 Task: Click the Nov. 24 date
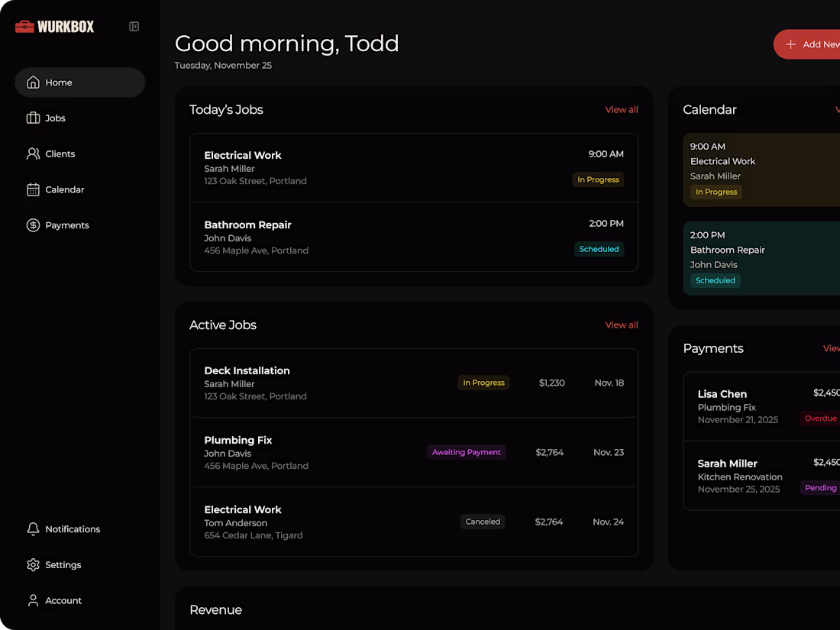pyautogui.click(x=608, y=522)
